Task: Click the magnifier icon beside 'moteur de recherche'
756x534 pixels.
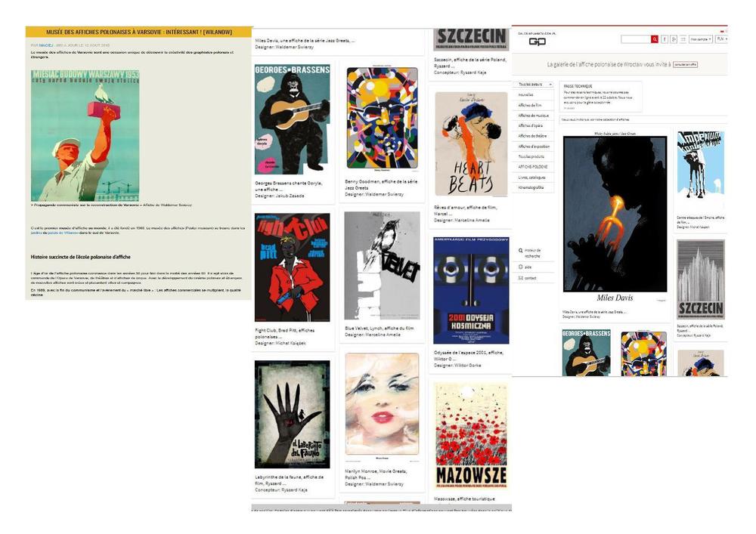Action: pos(521,251)
